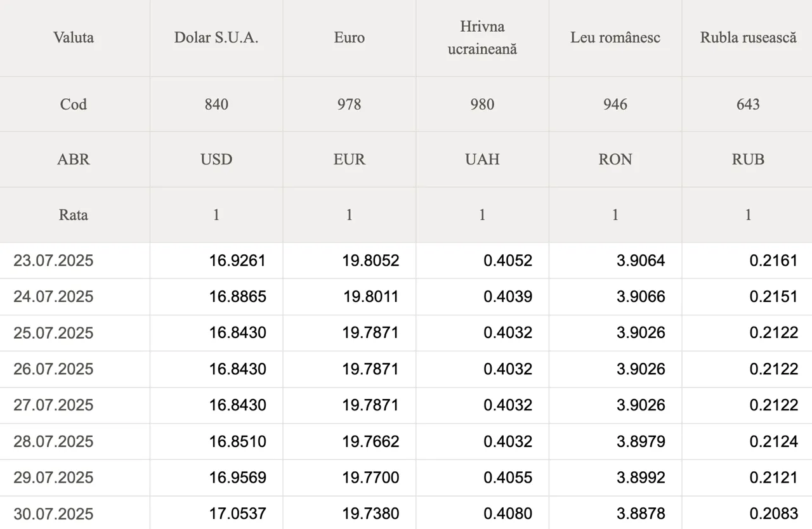This screenshot has width=812, height=529.
Task: Click the Valuta header cell
Action: click(74, 37)
